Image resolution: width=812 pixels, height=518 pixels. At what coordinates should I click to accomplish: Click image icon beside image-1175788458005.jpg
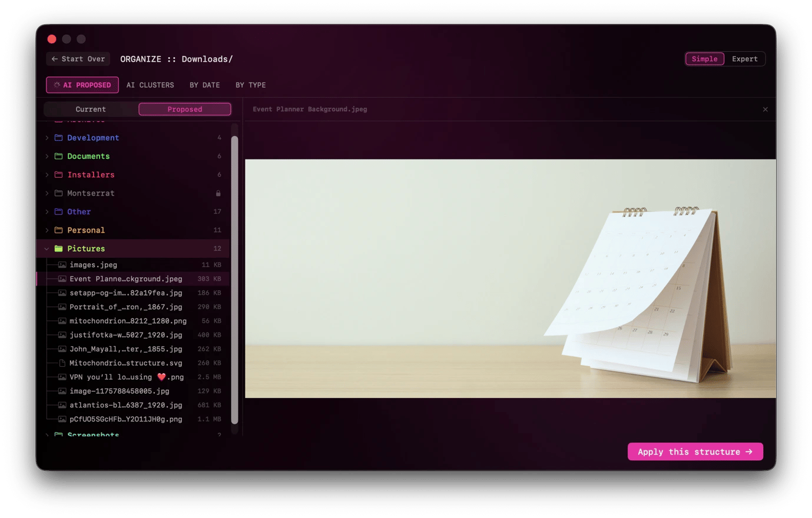62,391
